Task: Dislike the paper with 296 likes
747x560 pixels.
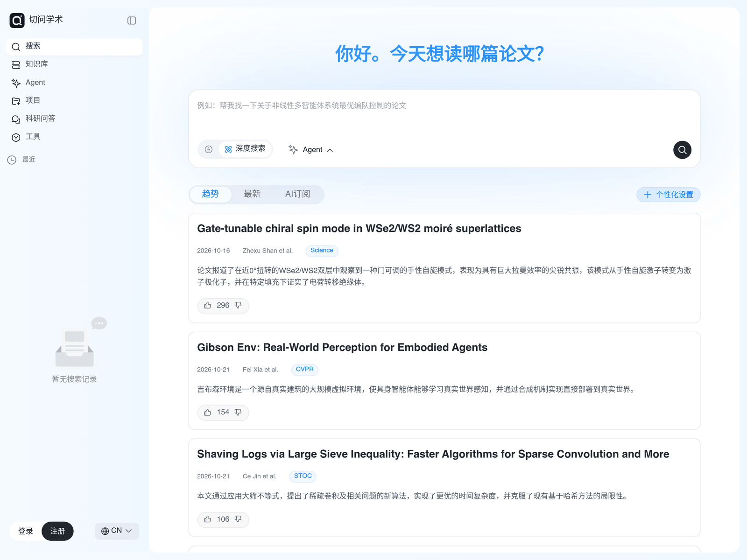Action: (x=238, y=306)
